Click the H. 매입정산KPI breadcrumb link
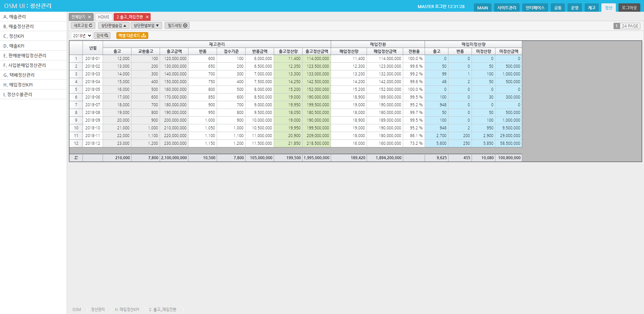This screenshot has height=314, width=644. point(127,310)
